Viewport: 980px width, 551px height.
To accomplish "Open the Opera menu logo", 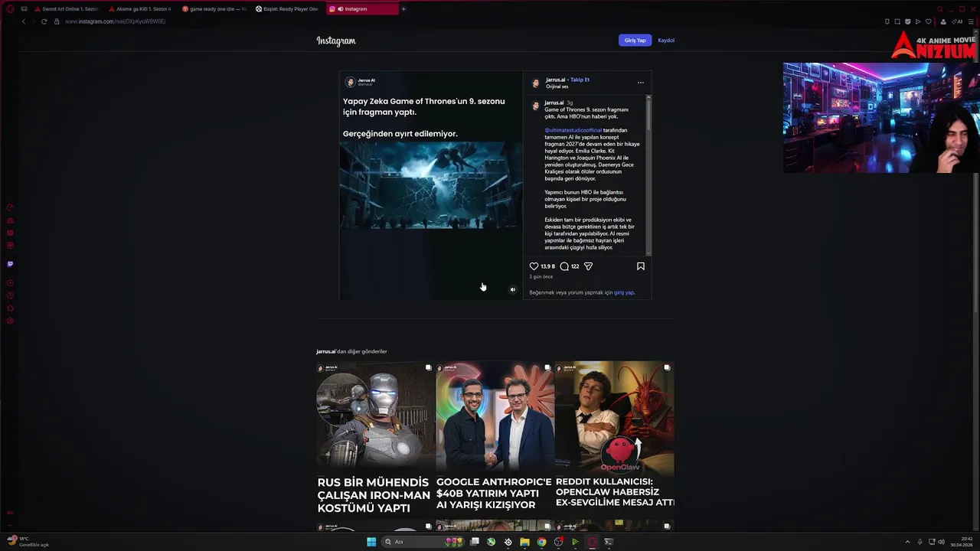I will pos(10,9).
